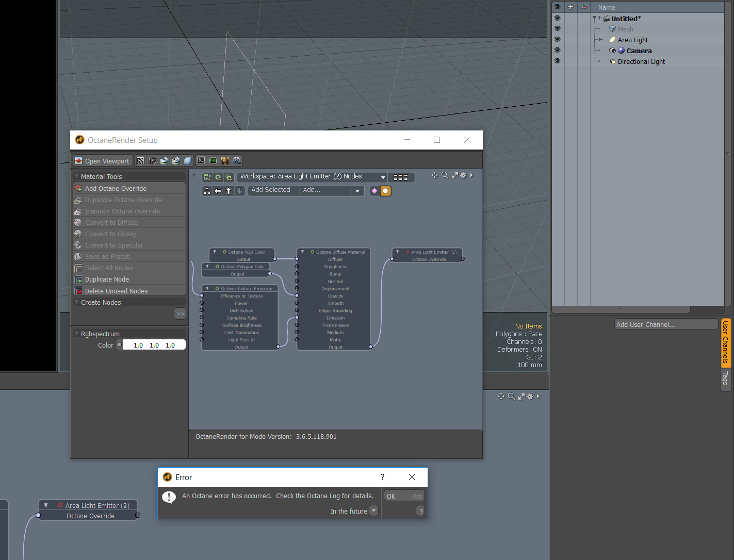734x560 pixels.
Task: Click the expand-arrows icon in node editor
Action: pyautogui.click(x=455, y=175)
